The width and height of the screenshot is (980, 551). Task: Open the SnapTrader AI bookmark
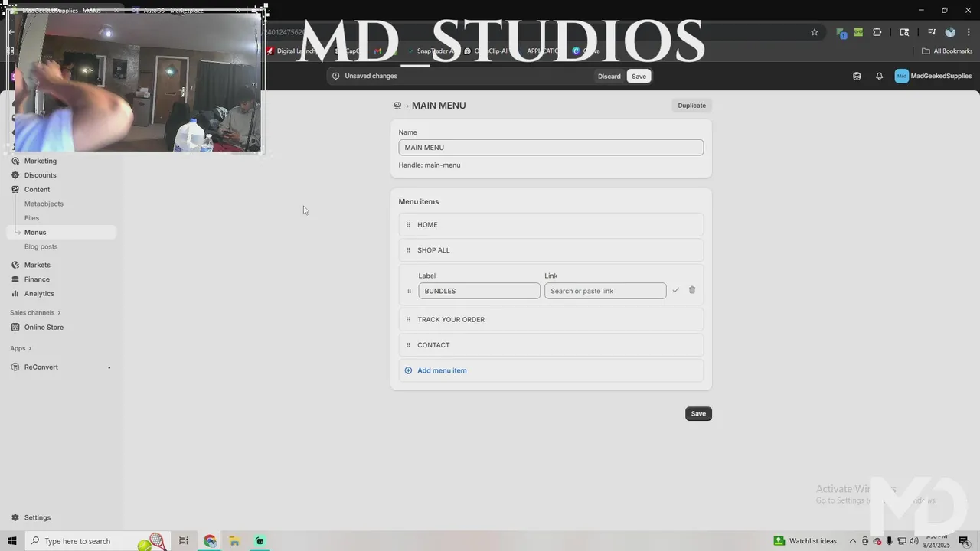pos(431,51)
